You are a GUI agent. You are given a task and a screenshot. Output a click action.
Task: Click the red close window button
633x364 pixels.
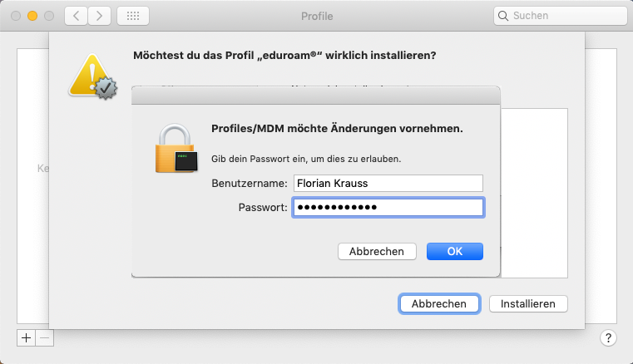click(x=17, y=16)
